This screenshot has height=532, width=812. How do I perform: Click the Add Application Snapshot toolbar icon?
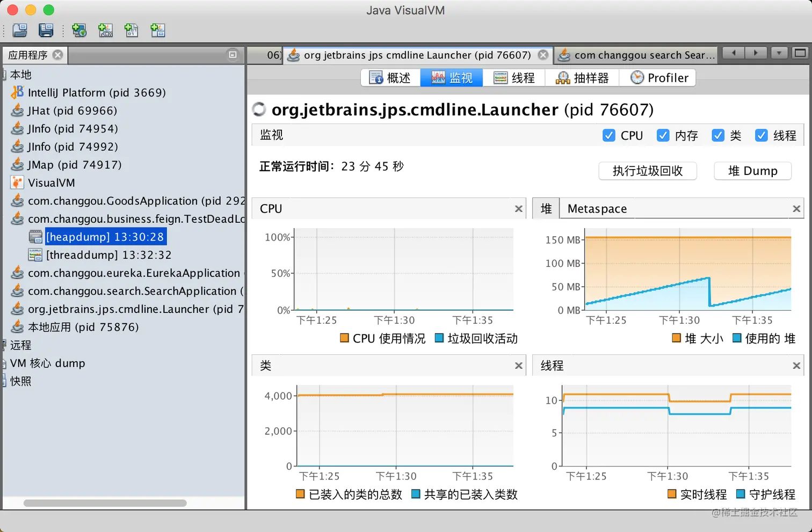(x=158, y=30)
